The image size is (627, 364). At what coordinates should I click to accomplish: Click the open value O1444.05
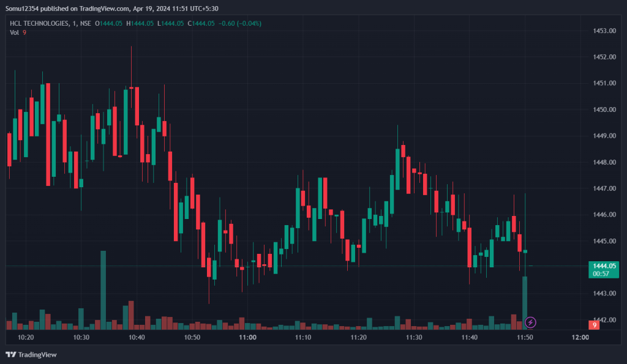click(109, 24)
